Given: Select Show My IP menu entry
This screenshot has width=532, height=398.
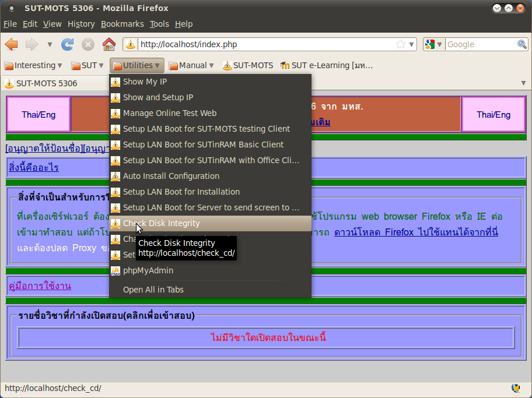Looking at the screenshot, I should [210, 82].
